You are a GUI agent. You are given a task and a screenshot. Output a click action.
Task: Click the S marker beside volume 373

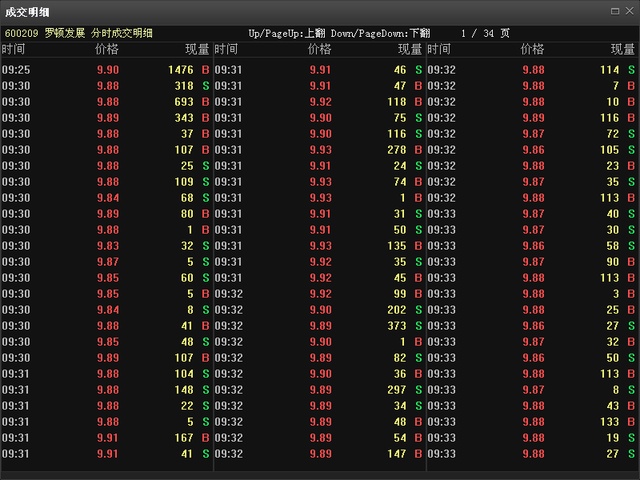click(418, 326)
